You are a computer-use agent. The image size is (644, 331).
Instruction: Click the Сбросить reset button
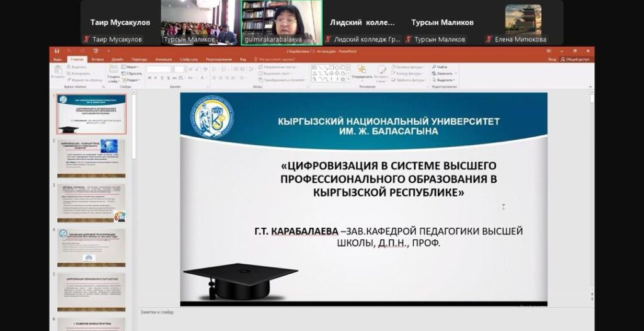pyautogui.click(x=131, y=73)
